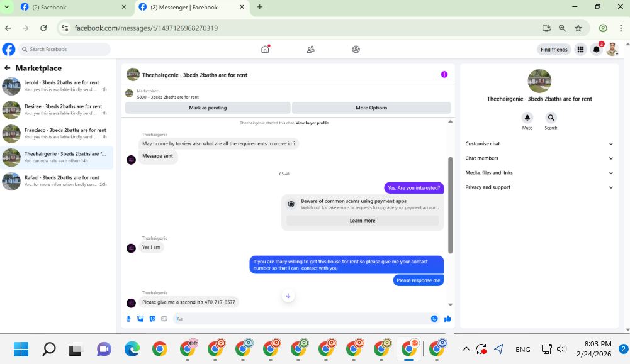Mute the Theehairgenie conversation
630x364 pixels.
(527, 118)
